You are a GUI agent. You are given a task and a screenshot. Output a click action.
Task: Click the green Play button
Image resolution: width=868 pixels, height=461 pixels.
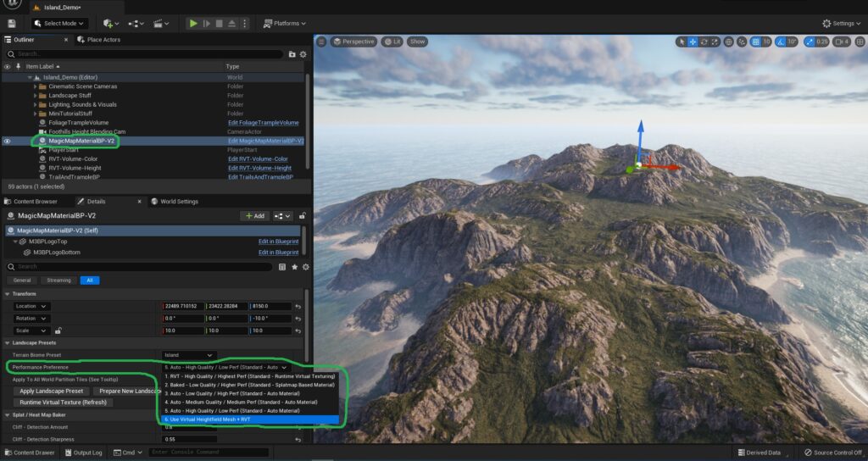coord(193,23)
